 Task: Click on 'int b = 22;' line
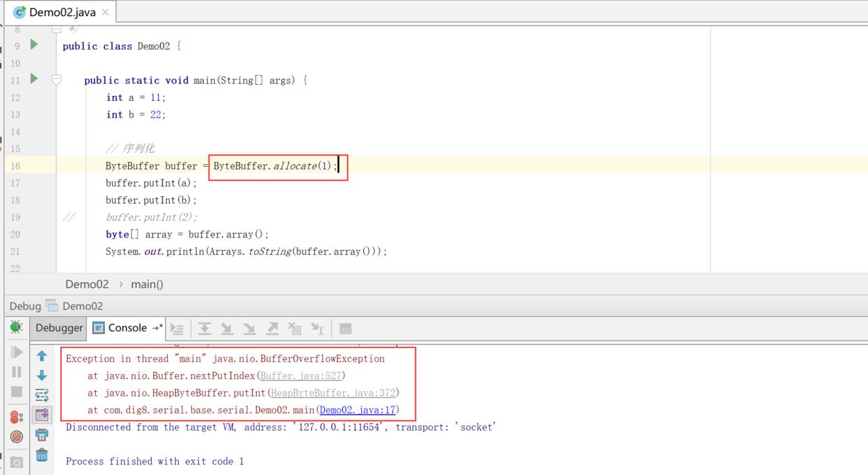pos(136,114)
